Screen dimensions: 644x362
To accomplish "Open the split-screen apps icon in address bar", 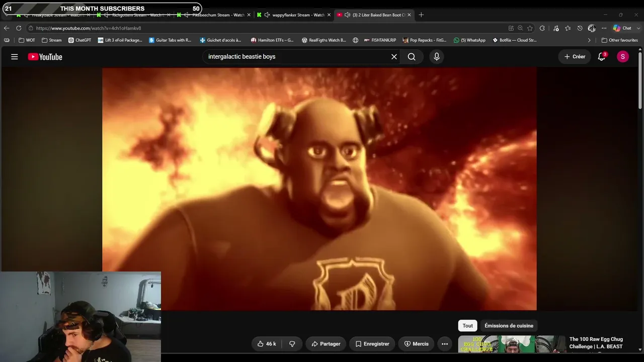I will 511,28.
